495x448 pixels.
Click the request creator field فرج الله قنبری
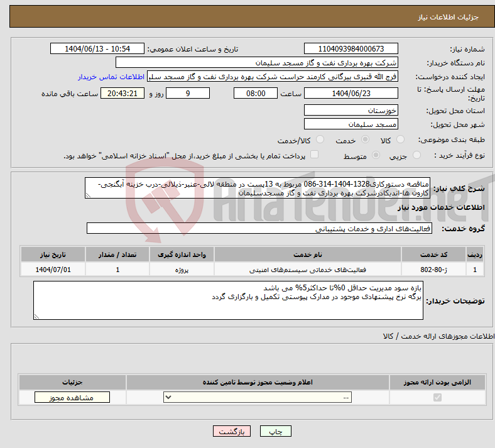273,77
